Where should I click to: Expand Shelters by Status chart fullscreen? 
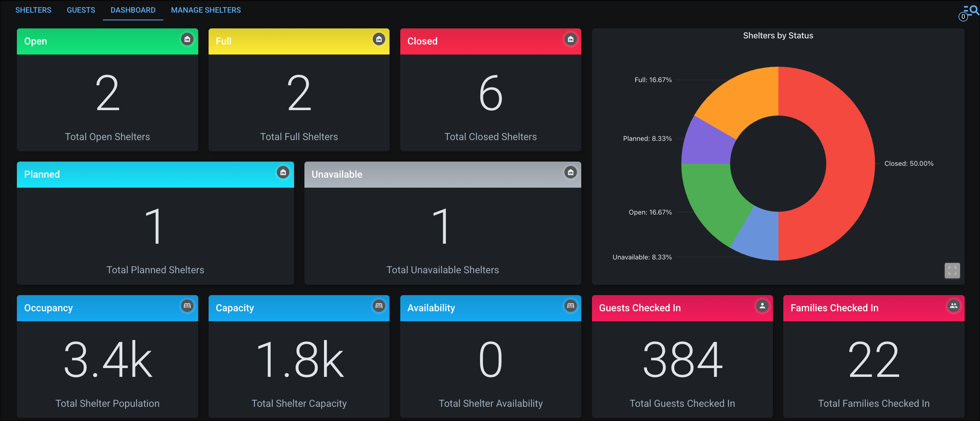point(952,271)
